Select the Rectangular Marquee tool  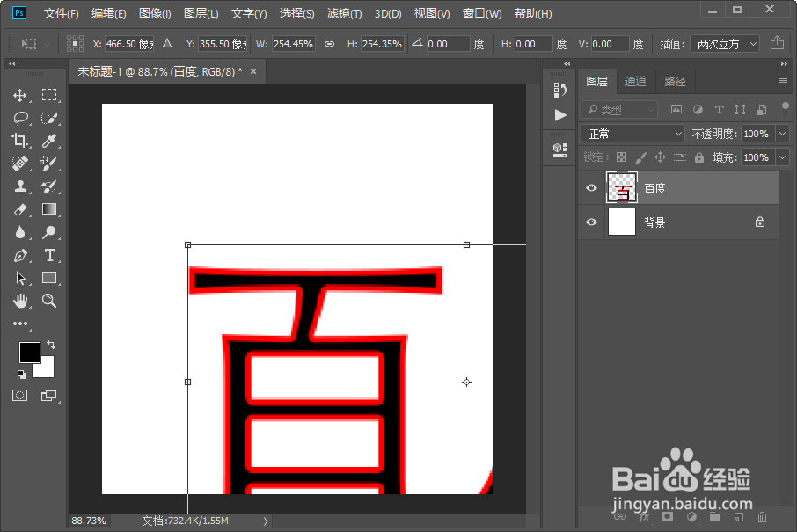coord(49,95)
